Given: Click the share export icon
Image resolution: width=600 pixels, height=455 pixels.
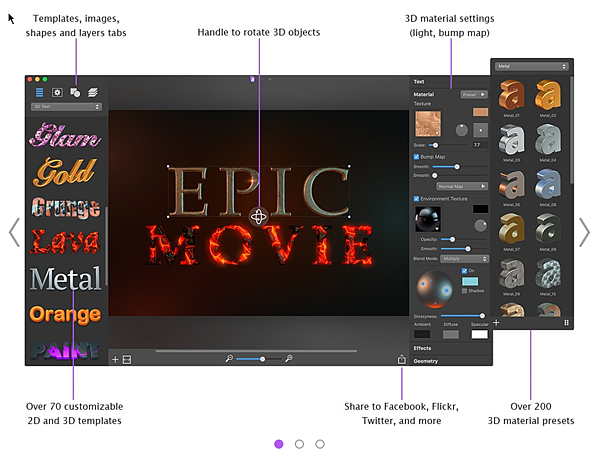Looking at the screenshot, I should click(401, 359).
